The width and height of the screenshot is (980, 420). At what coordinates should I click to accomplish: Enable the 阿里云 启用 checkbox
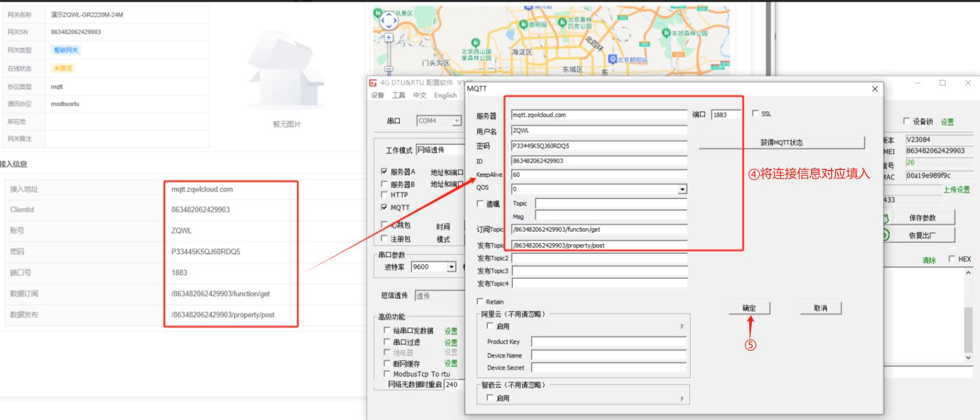[x=490, y=326]
